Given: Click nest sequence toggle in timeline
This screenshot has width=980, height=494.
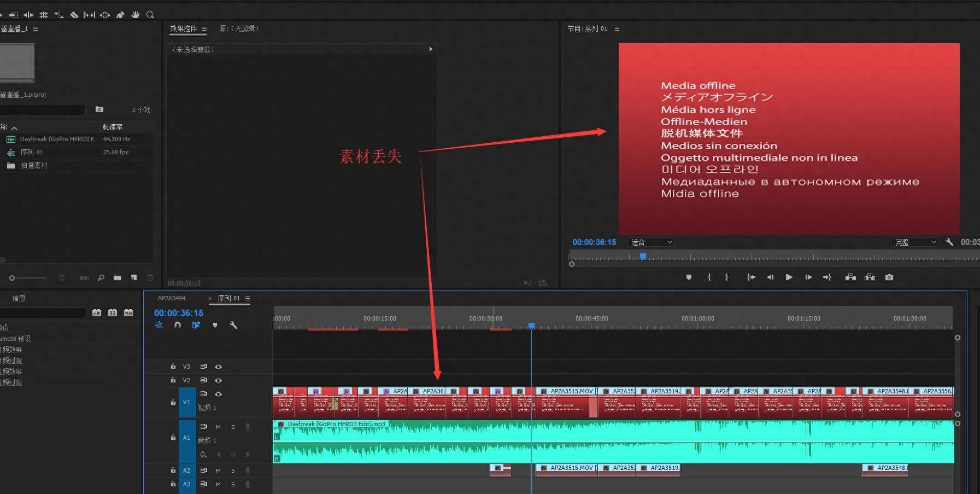Looking at the screenshot, I should [159, 325].
